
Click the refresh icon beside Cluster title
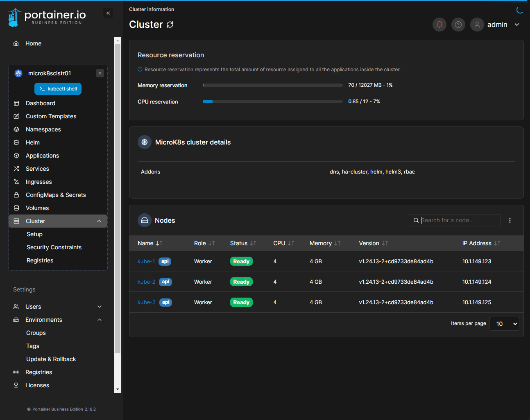[x=170, y=25]
